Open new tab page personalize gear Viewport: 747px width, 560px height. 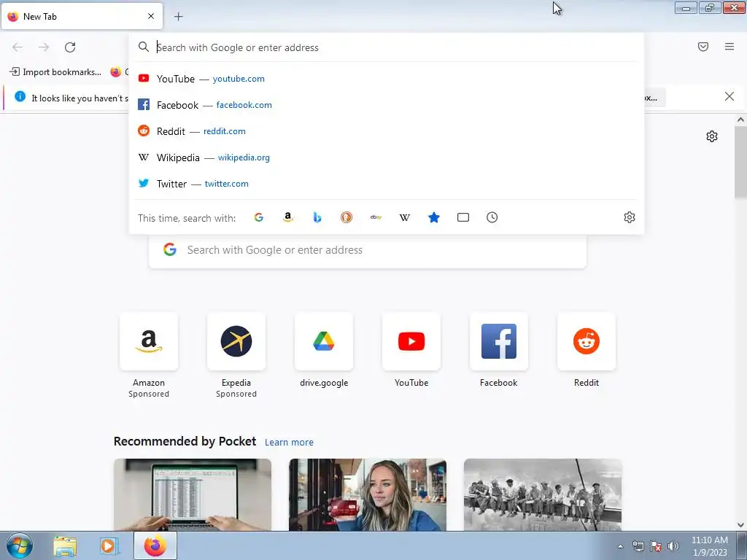[x=712, y=136]
